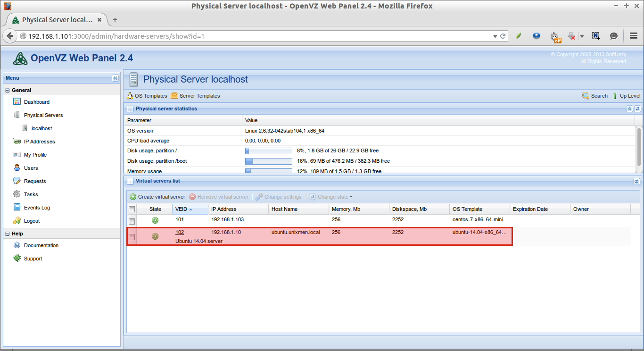Click disk usage bar for /boot
The image size is (644, 351).
(x=269, y=161)
